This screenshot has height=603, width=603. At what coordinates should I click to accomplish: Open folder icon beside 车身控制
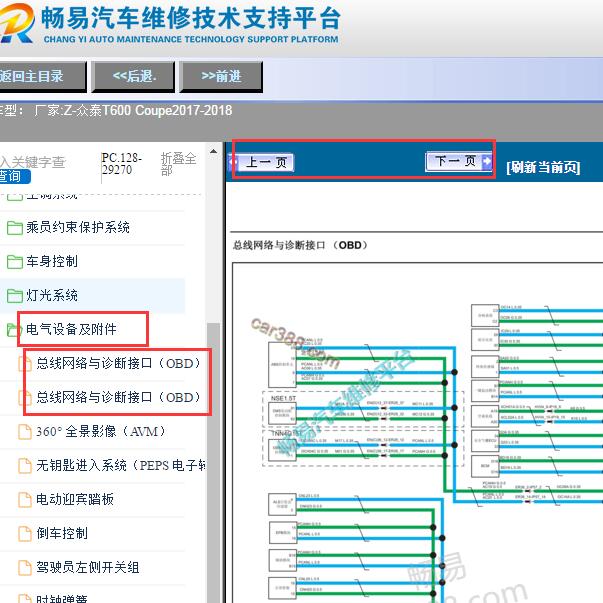pos(15,262)
